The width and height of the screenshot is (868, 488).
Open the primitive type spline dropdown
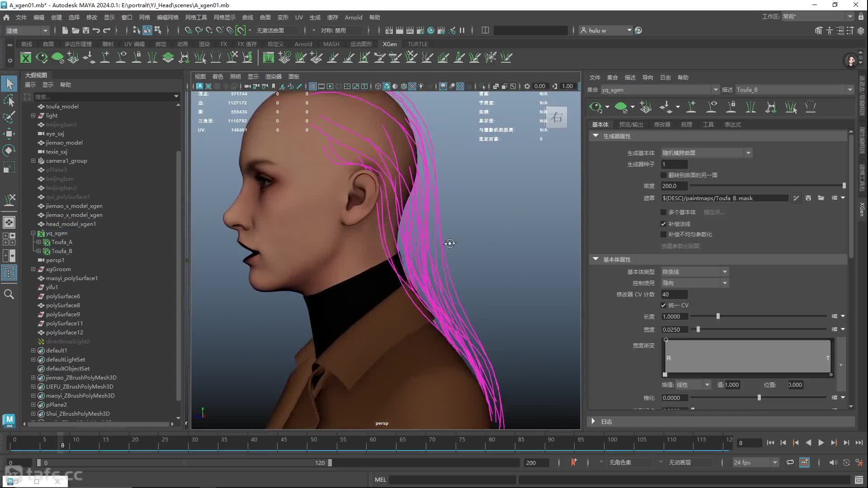(x=695, y=272)
